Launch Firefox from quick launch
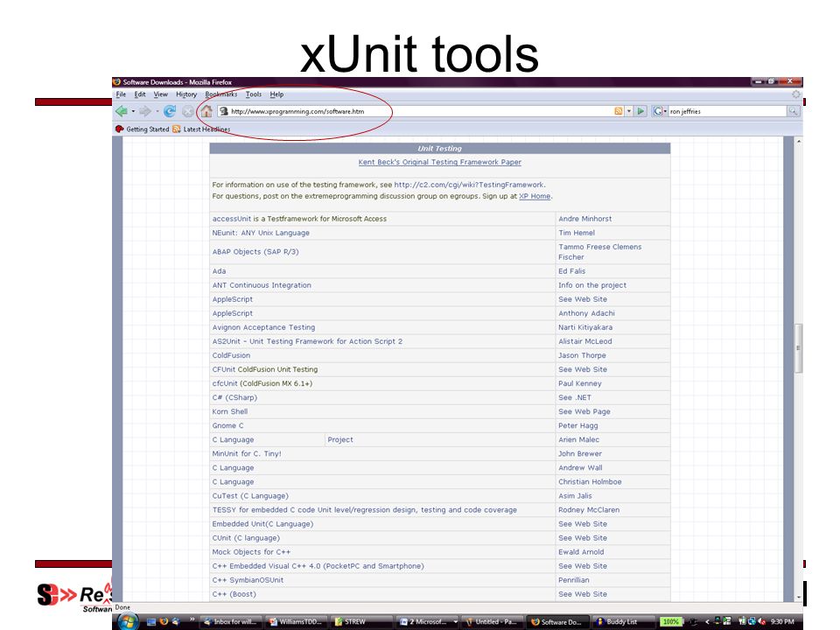The image size is (840, 630). coord(164,622)
